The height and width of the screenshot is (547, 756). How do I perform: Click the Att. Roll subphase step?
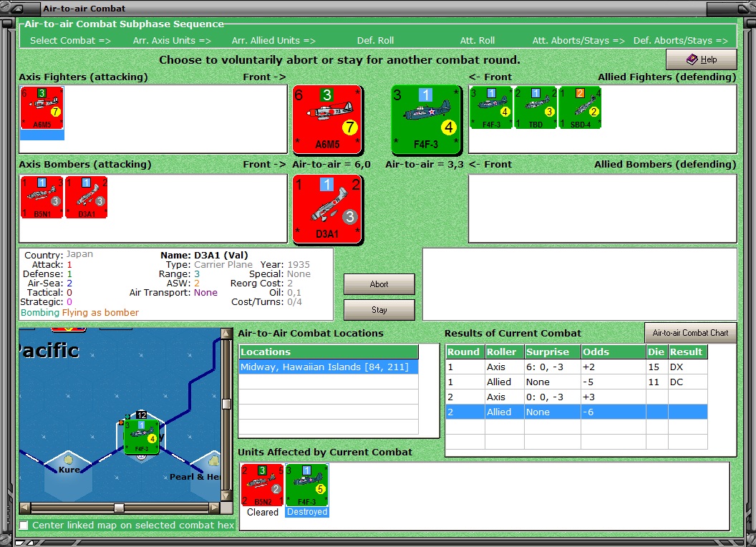click(x=478, y=41)
